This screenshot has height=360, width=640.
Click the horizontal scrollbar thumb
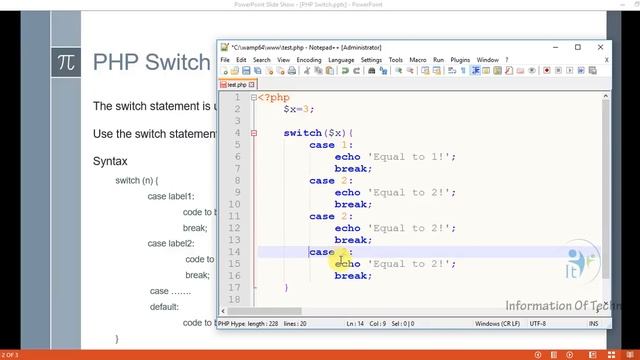[x=264, y=311]
